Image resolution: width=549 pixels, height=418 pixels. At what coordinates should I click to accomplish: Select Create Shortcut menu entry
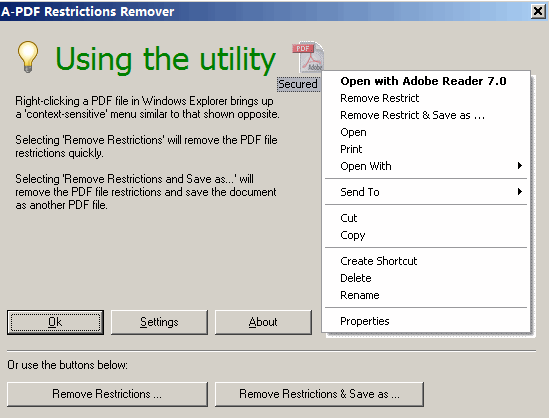coord(426,261)
